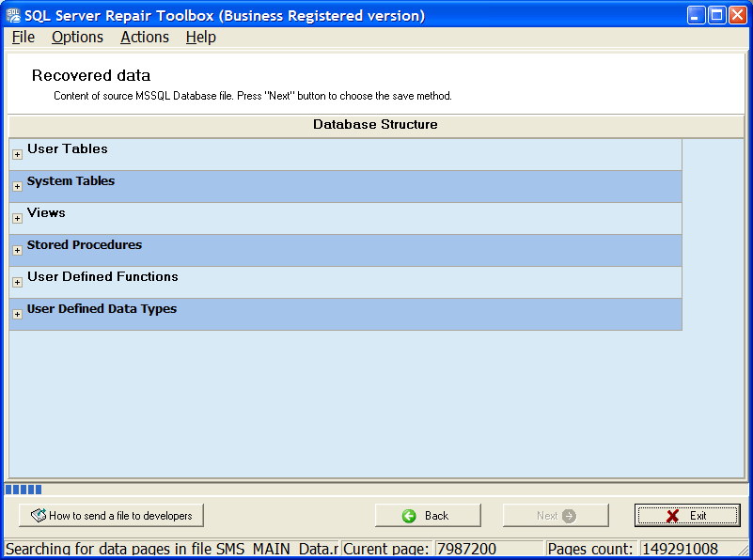
Task: Expand the User Tables node
Action: [x=17, y=154]
